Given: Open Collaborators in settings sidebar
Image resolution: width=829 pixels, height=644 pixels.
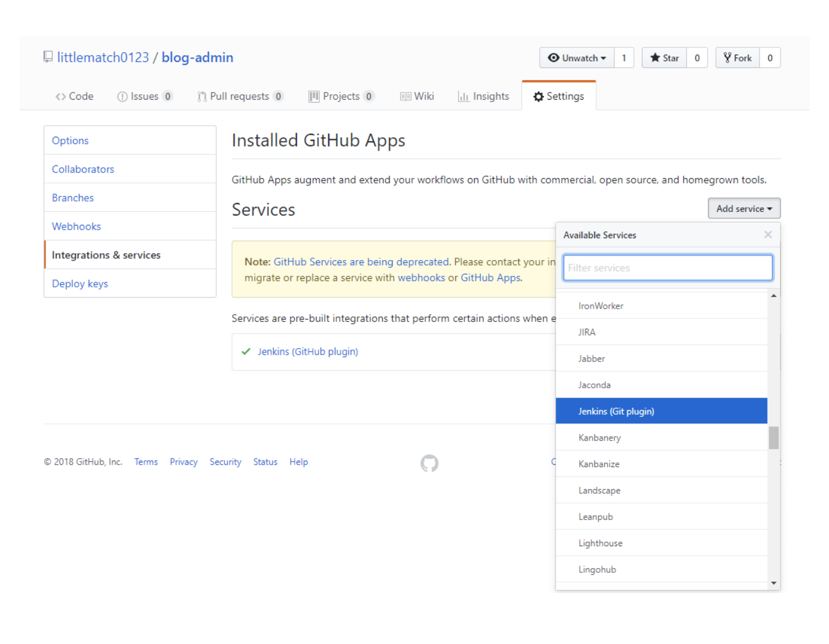Looking at the screenshot, I should (130, 169).
